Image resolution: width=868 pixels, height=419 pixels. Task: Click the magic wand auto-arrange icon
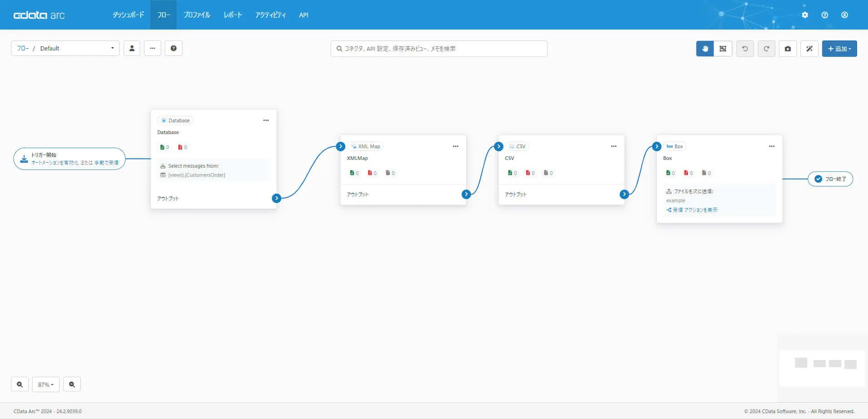809,49
